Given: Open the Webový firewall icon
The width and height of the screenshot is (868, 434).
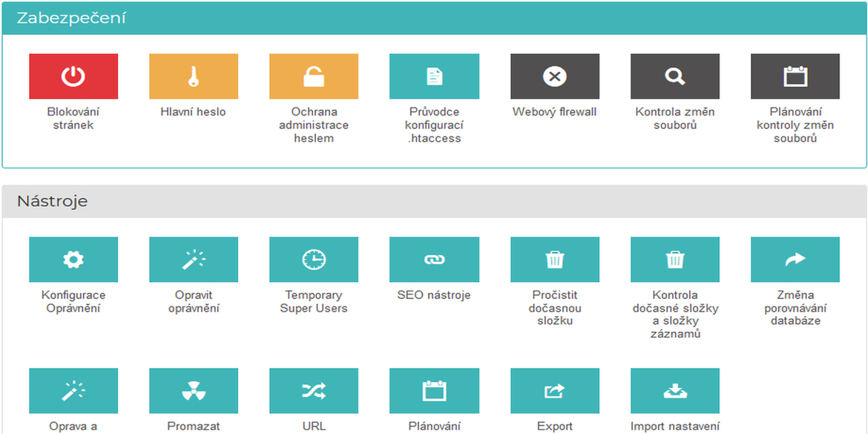Looking at the screenshot, I should tap(554, 76).
